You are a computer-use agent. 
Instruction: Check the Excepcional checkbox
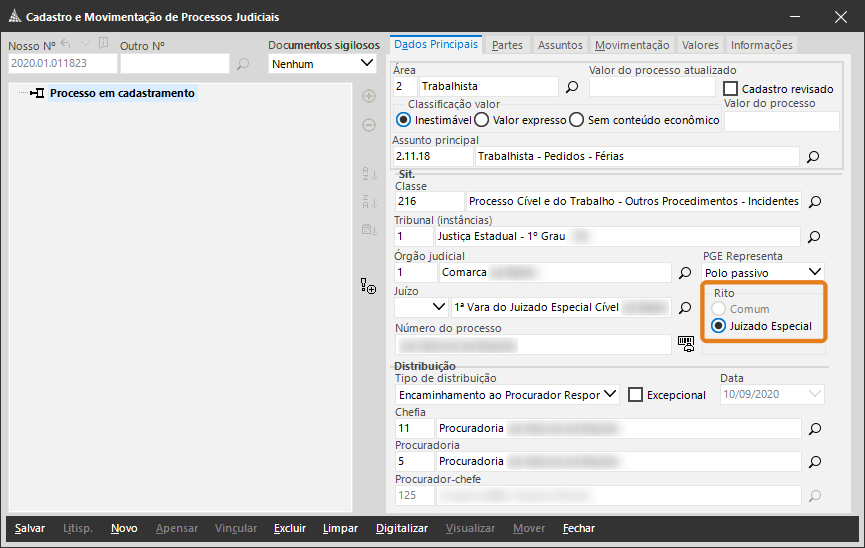[x=635, y=395]
